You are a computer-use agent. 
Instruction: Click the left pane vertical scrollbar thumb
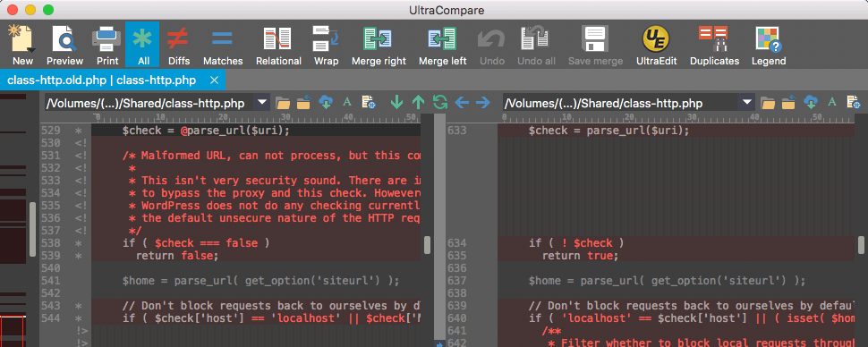point(428,245)
